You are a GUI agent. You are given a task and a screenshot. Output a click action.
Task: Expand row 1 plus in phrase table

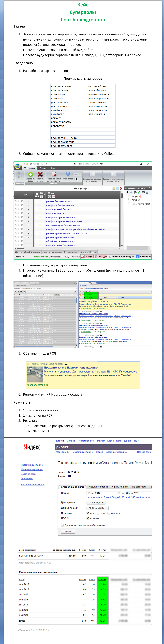point(16,201)
